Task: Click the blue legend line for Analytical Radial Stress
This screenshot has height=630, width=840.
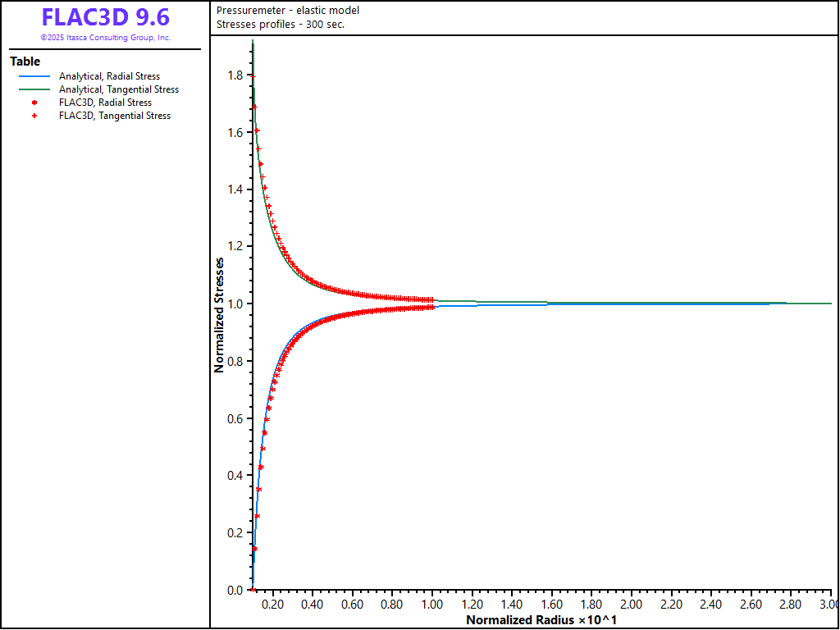Action: (x=34, y=76)
